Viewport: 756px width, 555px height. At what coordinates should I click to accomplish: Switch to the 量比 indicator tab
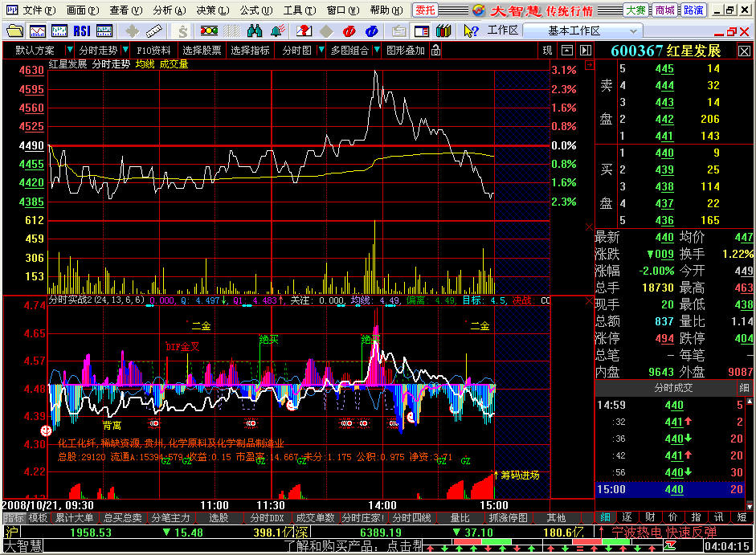click(460, 518)
